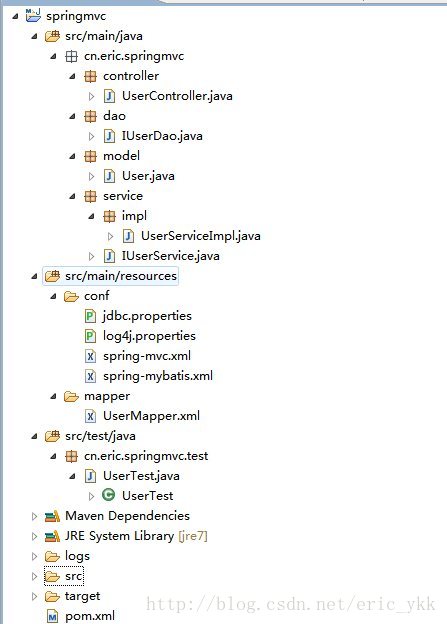The height and width of the screenshot is (624, 447).
Task: Collapse the cn.eric.springmvc.test package
Action: click(53, 456)
